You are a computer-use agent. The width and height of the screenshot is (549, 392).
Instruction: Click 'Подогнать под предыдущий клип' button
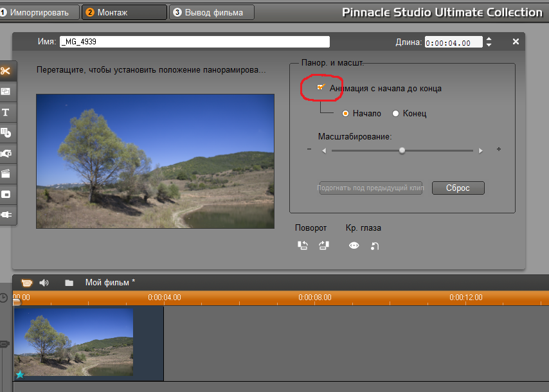click(x=371, y=188)
